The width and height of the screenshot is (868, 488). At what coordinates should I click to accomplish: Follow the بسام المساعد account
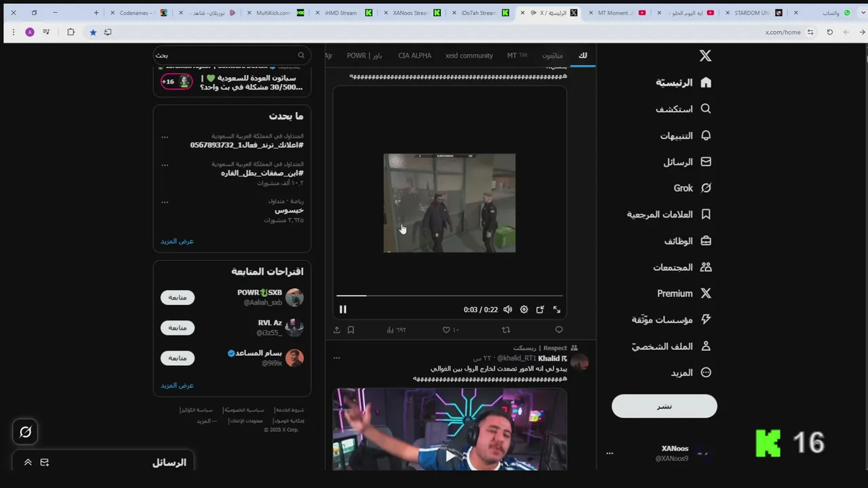177,358
